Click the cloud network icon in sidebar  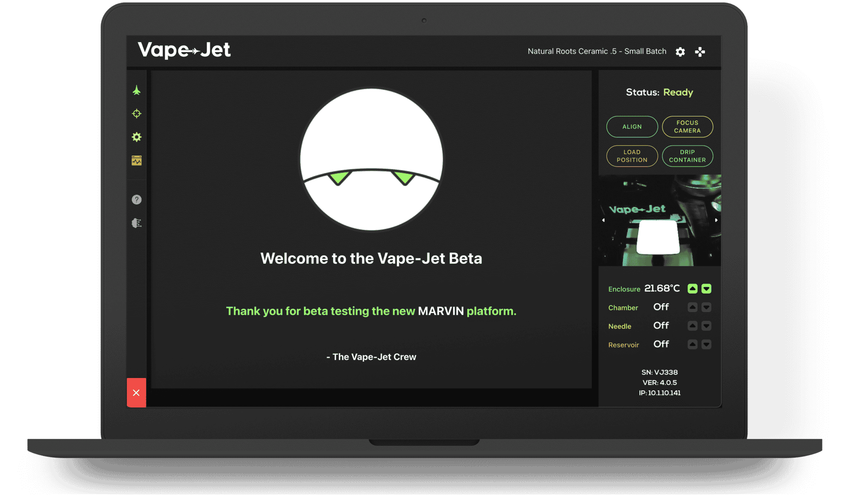coord(136,223)
